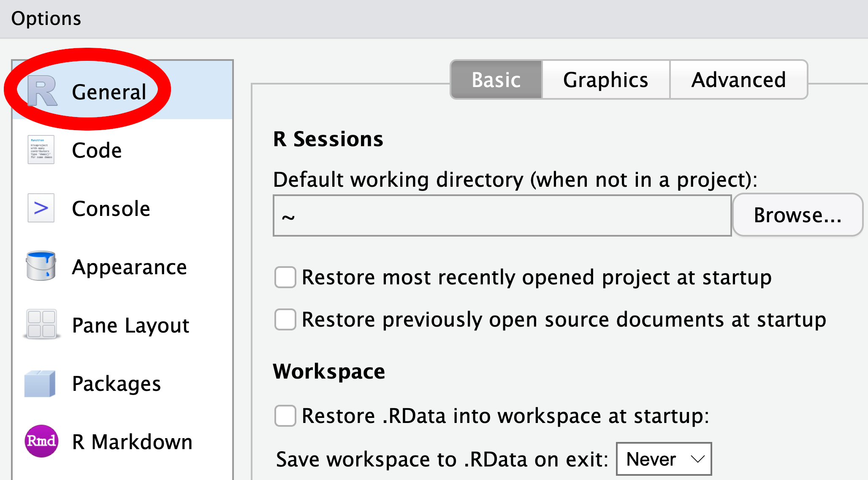Screen dimensions: 868x480
Task: Select the General label in sidebar
Action: coord(109,92)
